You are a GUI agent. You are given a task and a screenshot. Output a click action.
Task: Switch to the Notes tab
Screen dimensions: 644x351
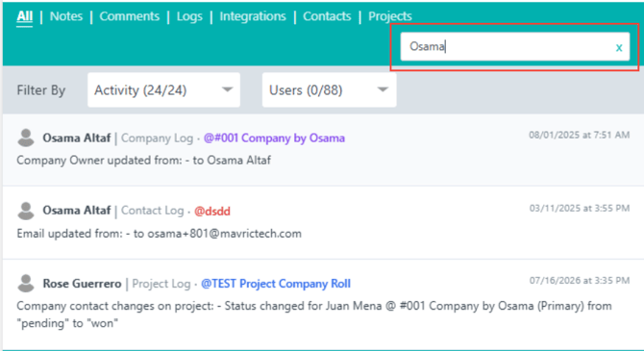pyautogui.click(x=66, y=16)
